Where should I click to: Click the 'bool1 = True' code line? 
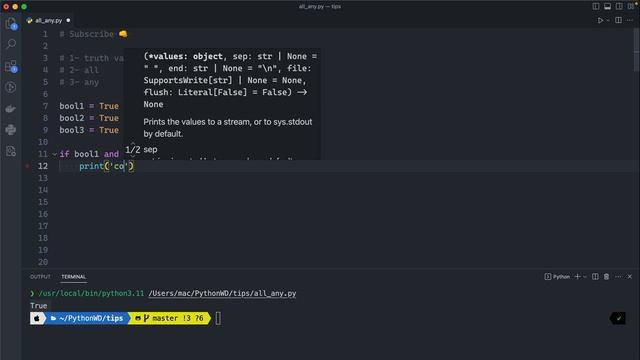pos(89,106)
